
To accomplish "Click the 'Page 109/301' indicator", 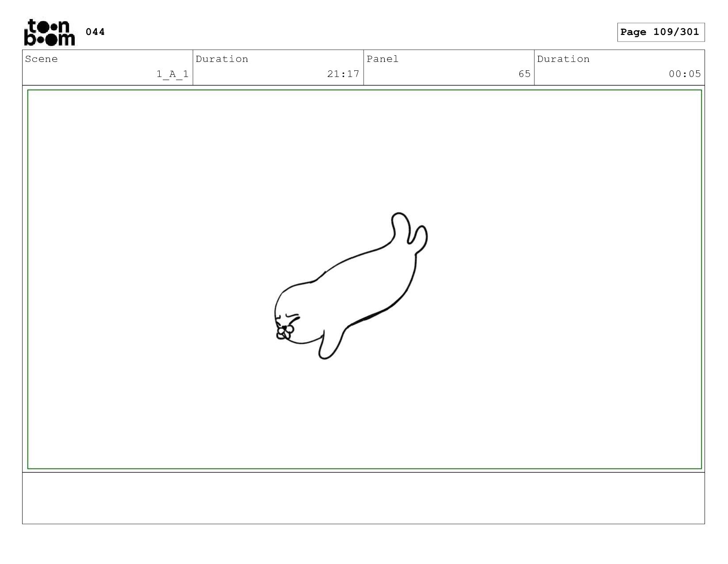I will click(660, 32).
